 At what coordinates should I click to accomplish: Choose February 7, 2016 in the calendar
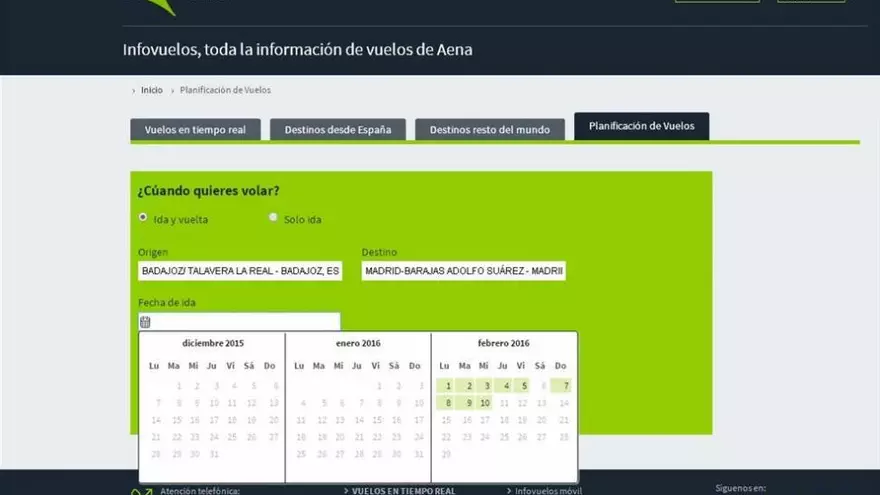coord(565,386)
